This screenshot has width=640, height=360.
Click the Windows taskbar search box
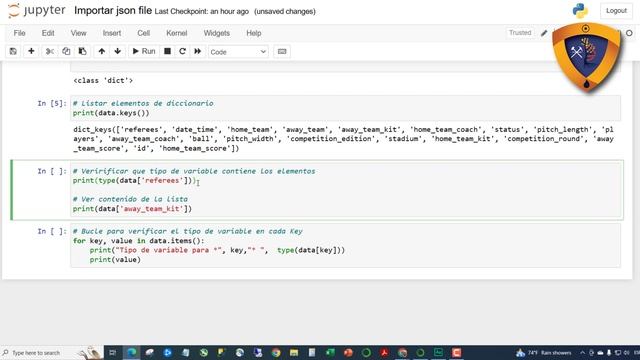click(x=51, y=353)
